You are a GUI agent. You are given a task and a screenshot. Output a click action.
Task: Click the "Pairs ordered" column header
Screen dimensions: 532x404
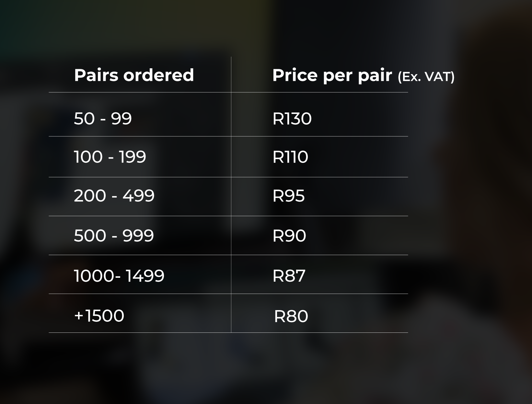134,75
